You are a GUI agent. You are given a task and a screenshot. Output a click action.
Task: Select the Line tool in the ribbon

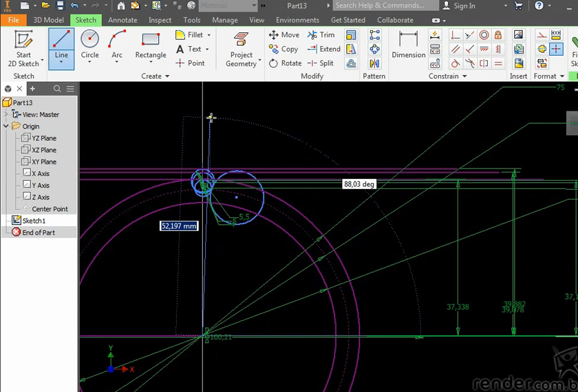pos(61,44)
